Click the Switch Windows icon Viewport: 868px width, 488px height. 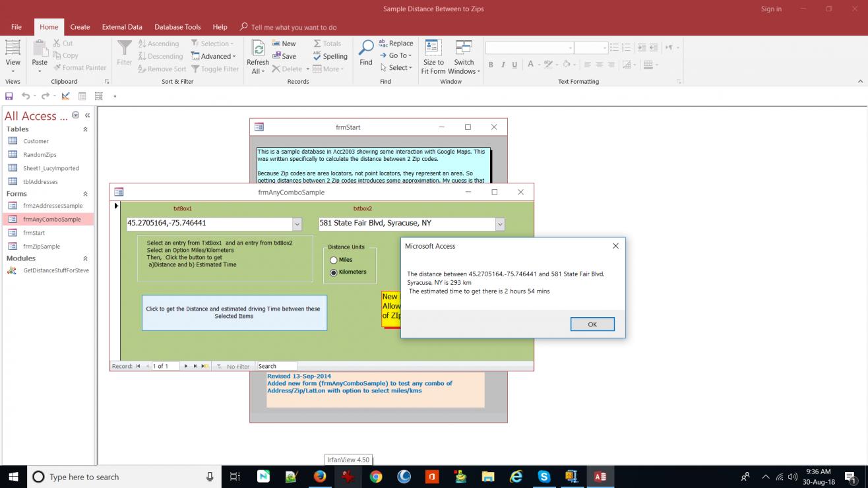pyautogui.click(x=464, y=48)
